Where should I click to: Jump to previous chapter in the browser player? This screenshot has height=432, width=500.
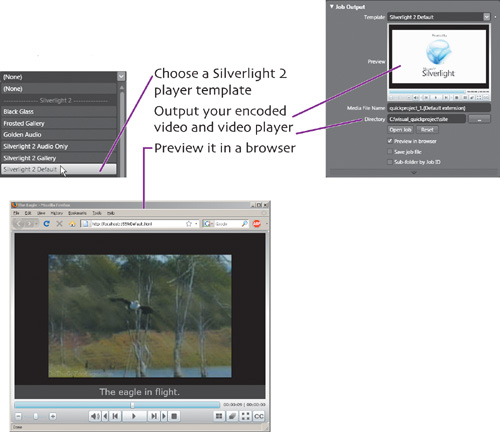point(115,416)
